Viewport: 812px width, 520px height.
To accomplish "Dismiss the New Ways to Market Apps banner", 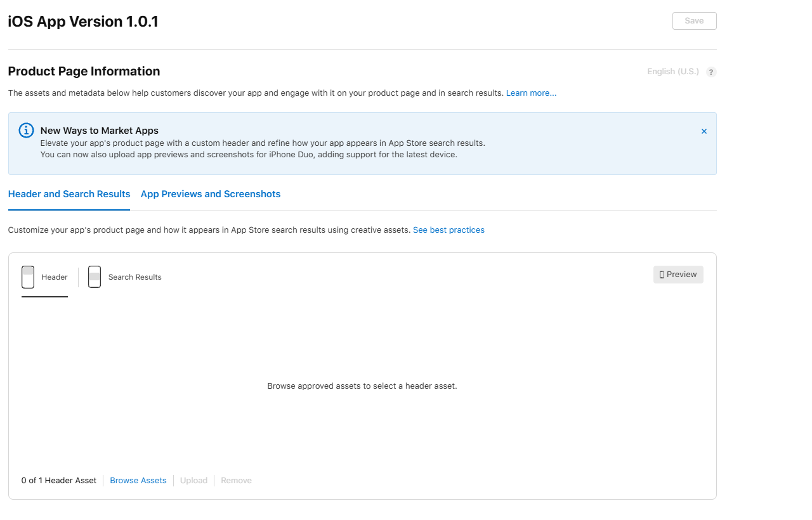I will [x=704, y=131].
